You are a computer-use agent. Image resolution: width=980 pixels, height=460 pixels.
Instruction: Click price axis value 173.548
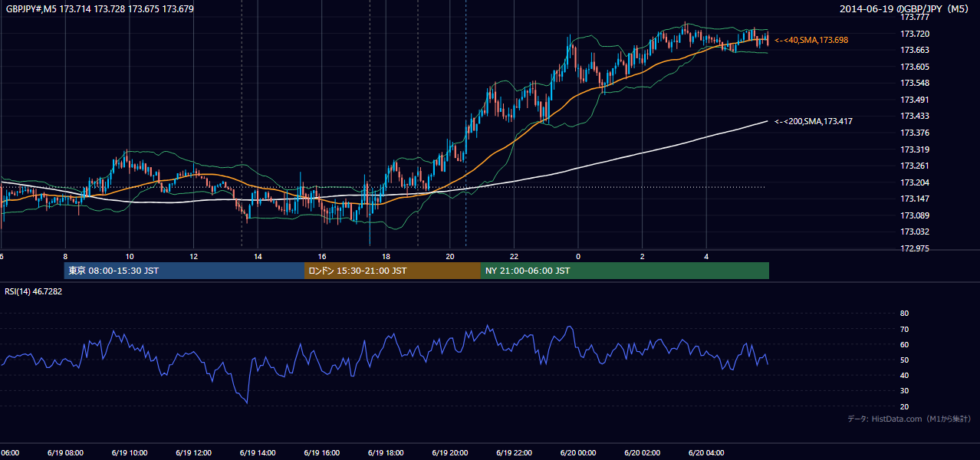click(914, 83)
